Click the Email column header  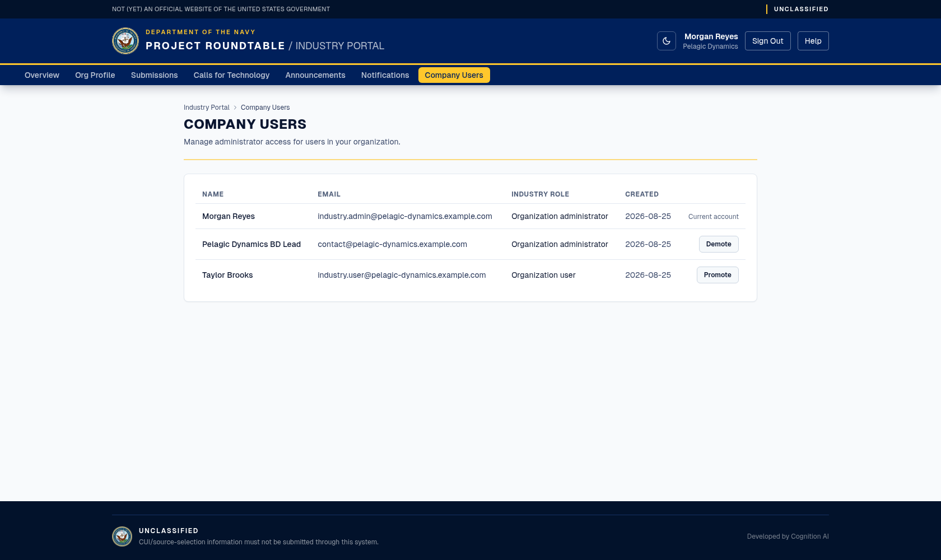[329, 194]
